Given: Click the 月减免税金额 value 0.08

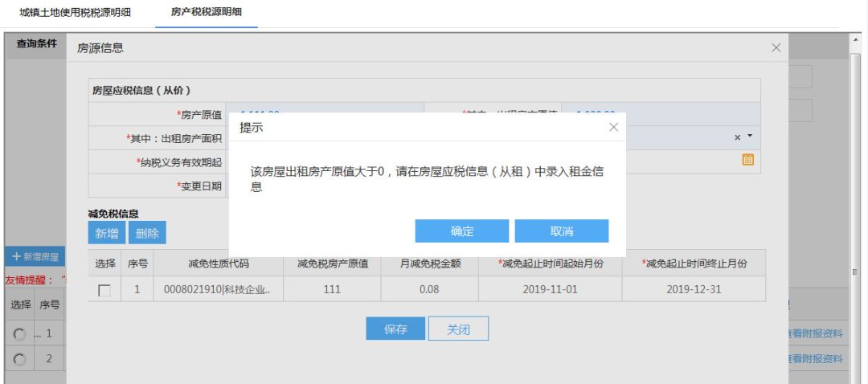Looking at the screenshot, I should (429, 289).
